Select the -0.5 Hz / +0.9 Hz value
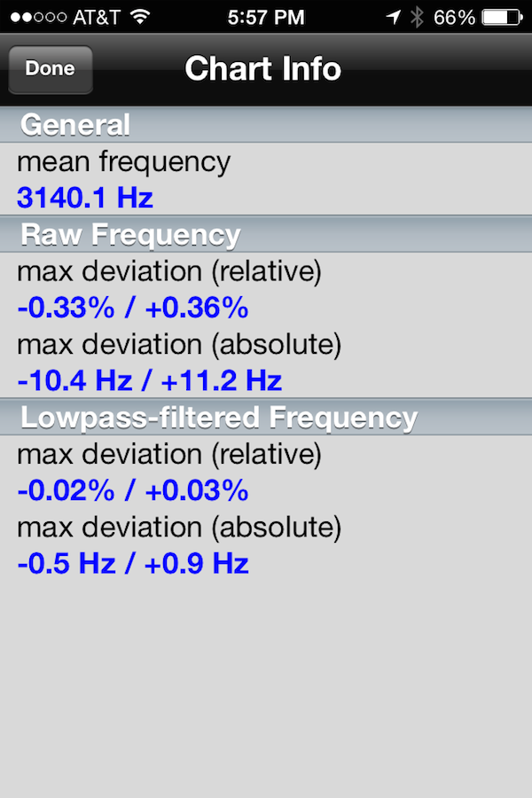Image resolution: width=532 pixels, height=798 pixels. pos(133,563)
